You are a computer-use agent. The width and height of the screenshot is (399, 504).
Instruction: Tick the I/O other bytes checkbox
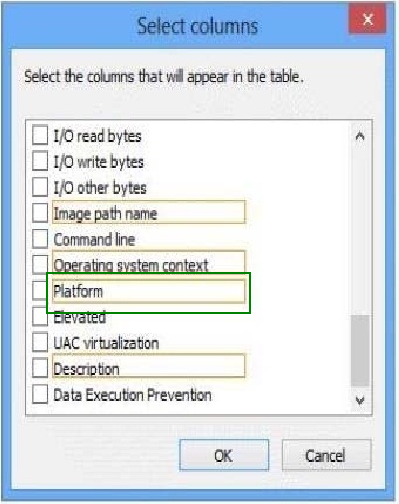tap(40, 187)
